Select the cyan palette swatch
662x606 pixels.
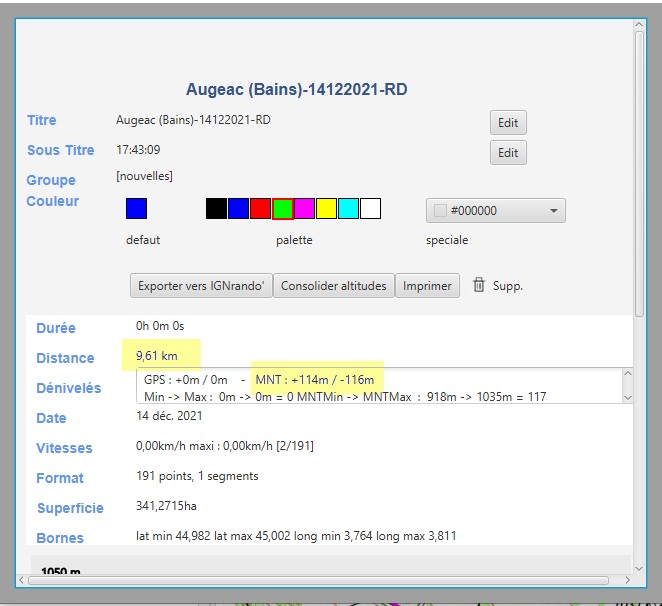coord(348,209)
